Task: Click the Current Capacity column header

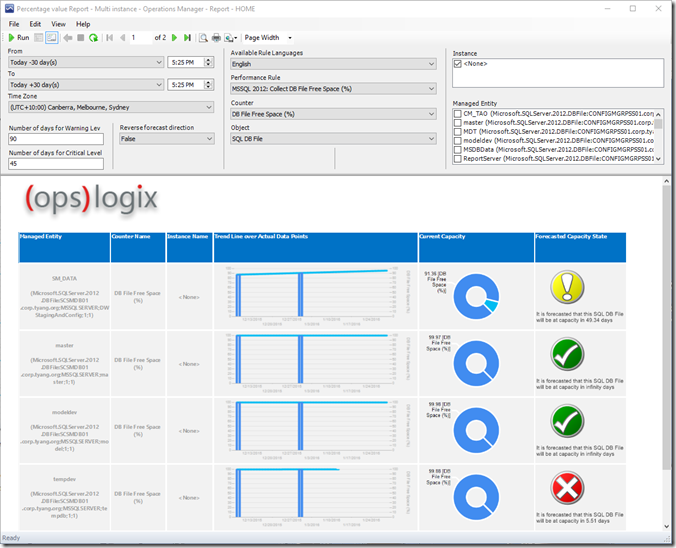Action: tap(476, 247)
